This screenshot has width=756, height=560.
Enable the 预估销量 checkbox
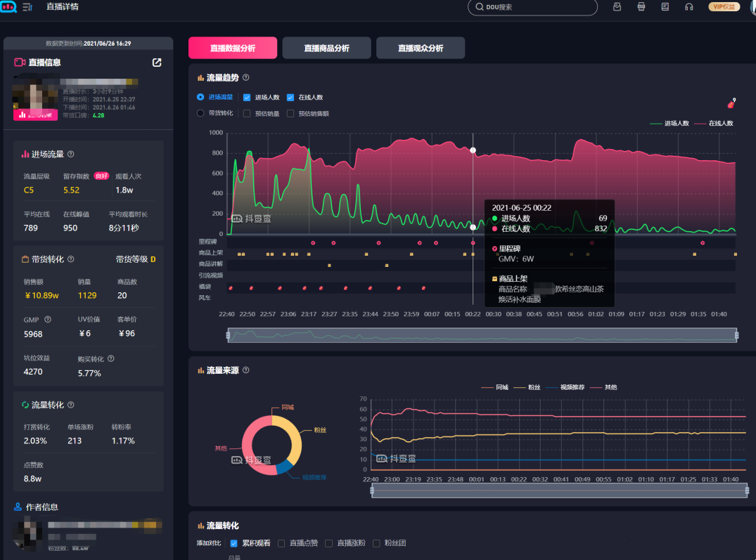(247, 113)
